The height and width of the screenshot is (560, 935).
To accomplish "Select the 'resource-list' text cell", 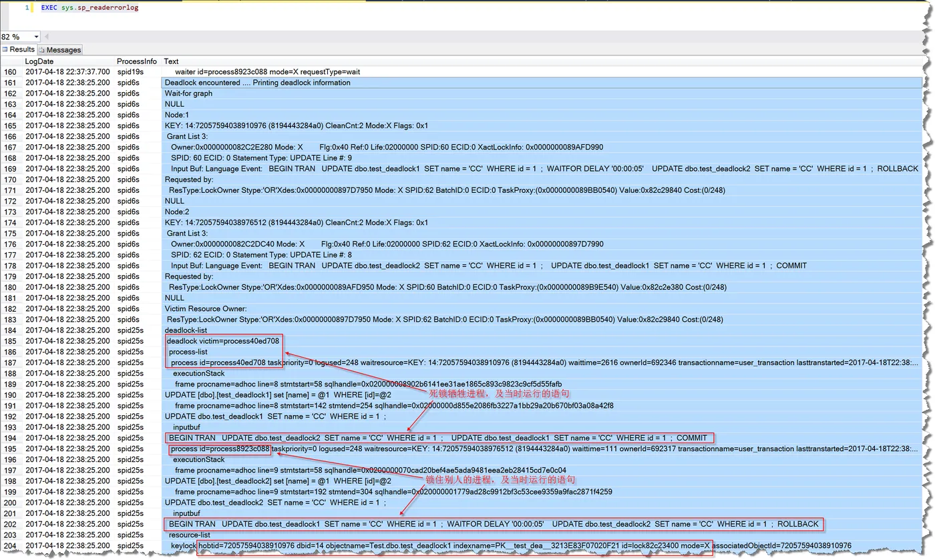I will [541, 535].
